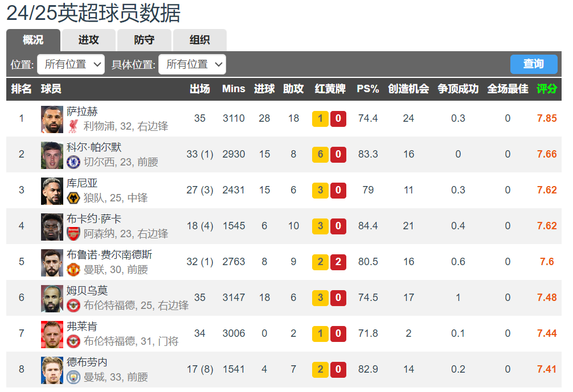Click the Wolves club crest icon
This screenshot has width=573, height=392.
pos(73,198)
